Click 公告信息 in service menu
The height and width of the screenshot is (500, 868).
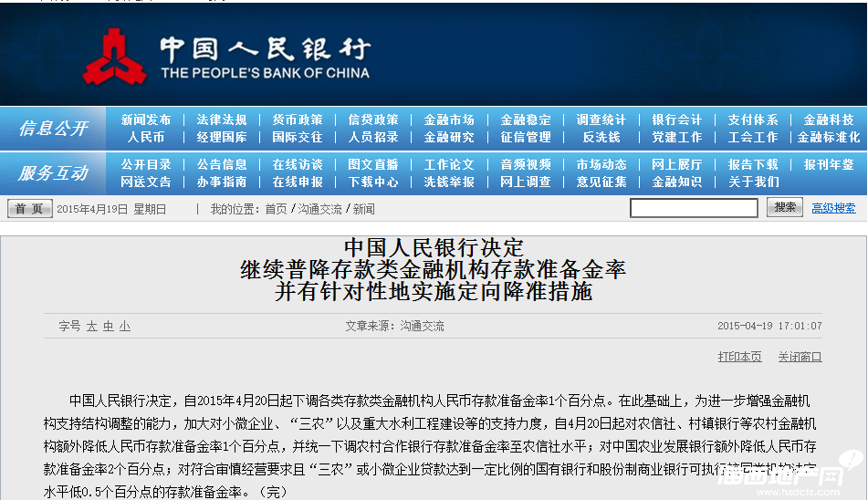(x=222, y=165)
